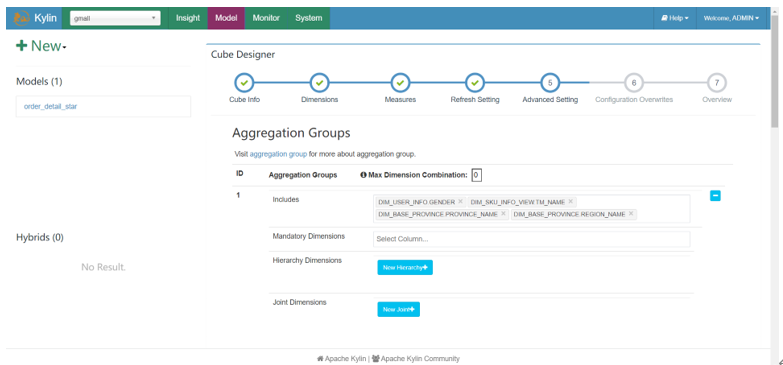
Task: Click the Kylin logo icon
Action: tap(22, 18)
